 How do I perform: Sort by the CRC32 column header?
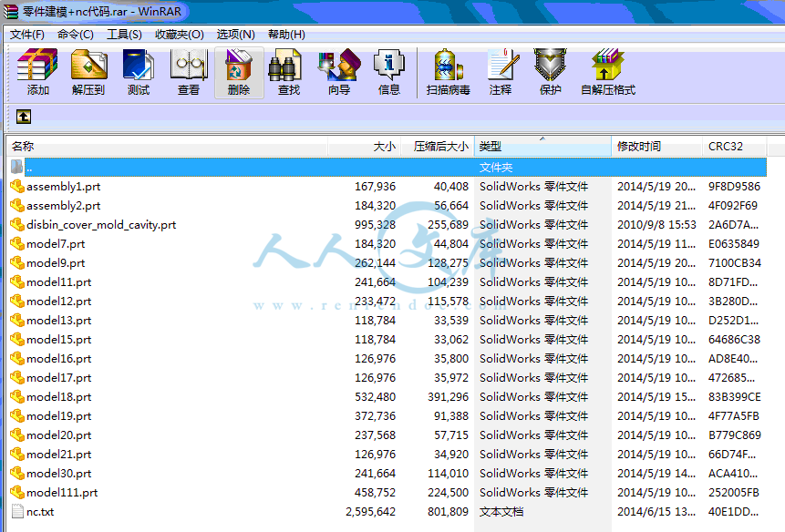[735, 146]
